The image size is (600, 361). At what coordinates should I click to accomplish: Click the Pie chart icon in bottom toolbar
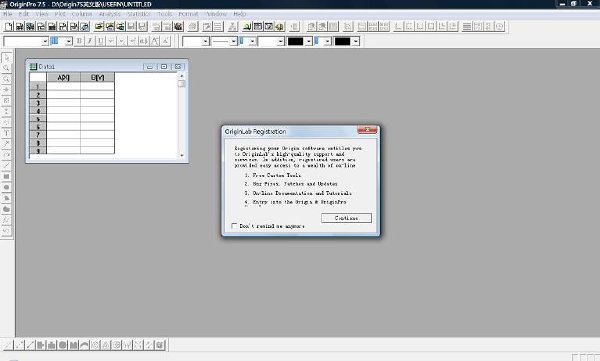[62, 345]
